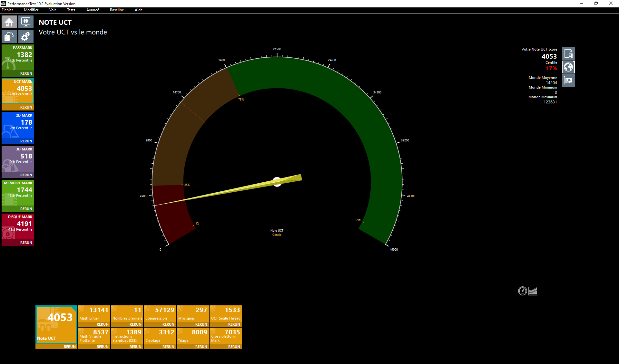The image size is (619, 364).
Task: Select the 2D Mark score tile
Action: point(18,124)
